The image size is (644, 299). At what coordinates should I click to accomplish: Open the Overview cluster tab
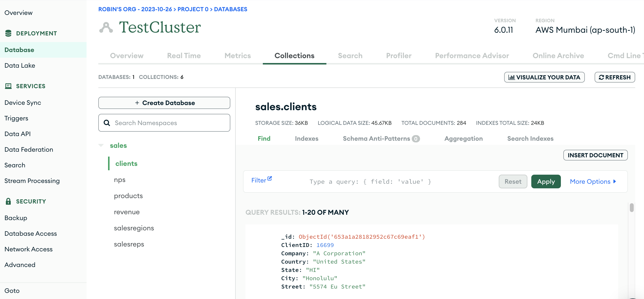(x=127, y=55)
